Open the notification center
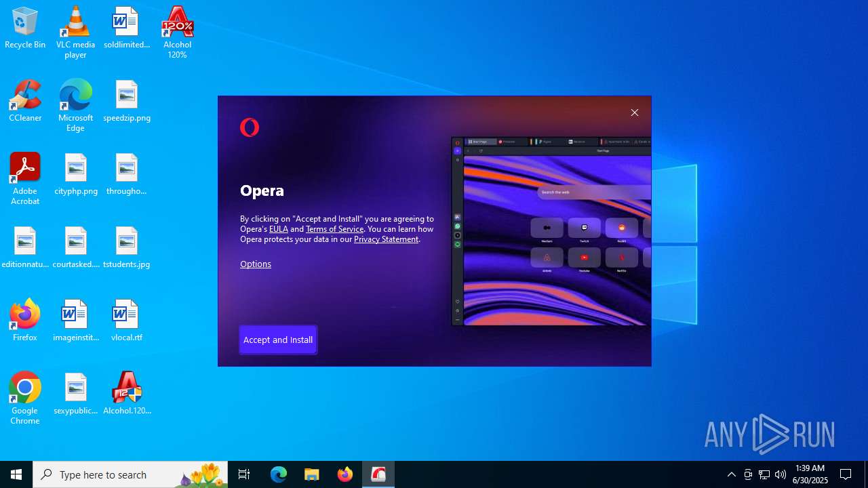Viewport: 868px width, 488px height. click(x=846, y=474)
